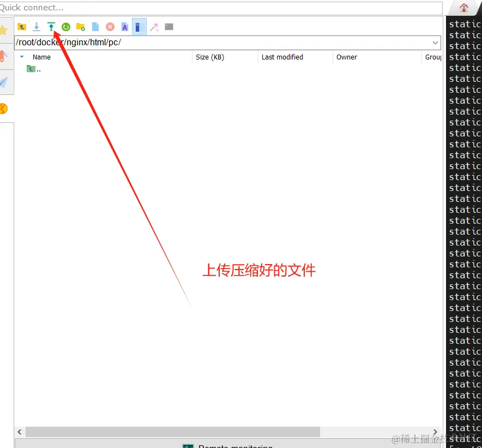Click the upload files icon
Viewport: 482px width, 448px height.
tap(51, 27)
